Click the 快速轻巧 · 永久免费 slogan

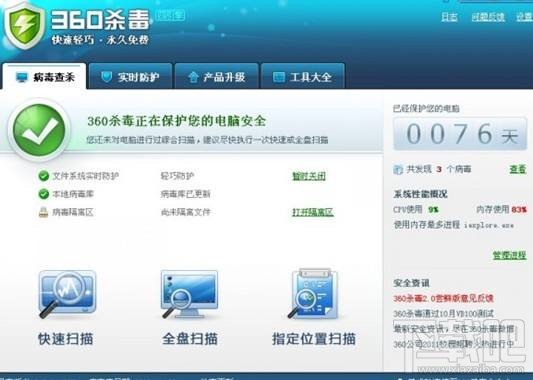coord(100,40)
